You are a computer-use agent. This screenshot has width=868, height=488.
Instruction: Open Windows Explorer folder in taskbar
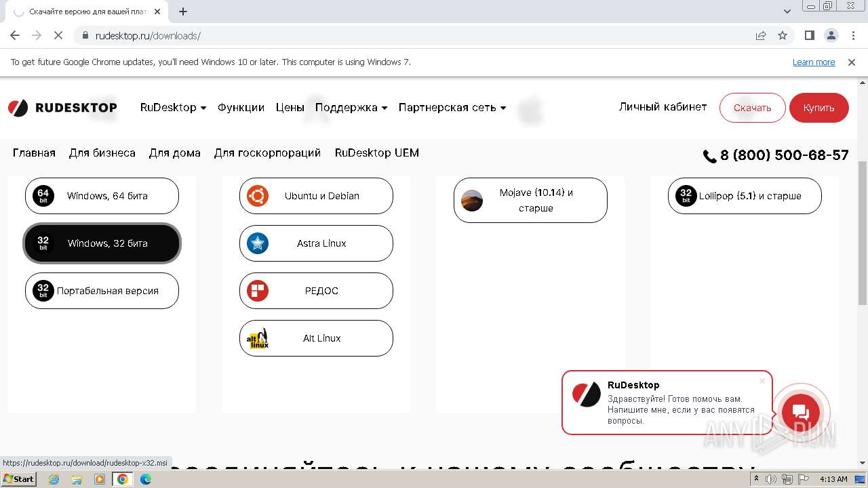point(77,479)
